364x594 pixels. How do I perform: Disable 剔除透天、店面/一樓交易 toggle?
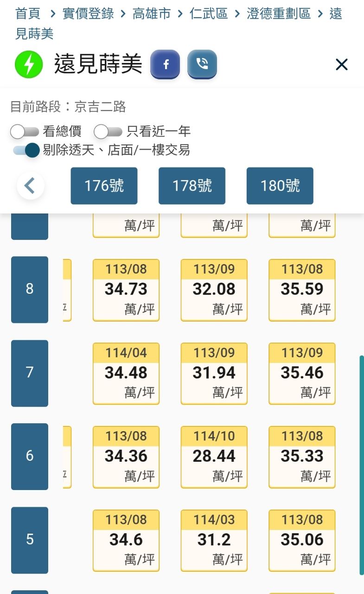click(27, 150)
